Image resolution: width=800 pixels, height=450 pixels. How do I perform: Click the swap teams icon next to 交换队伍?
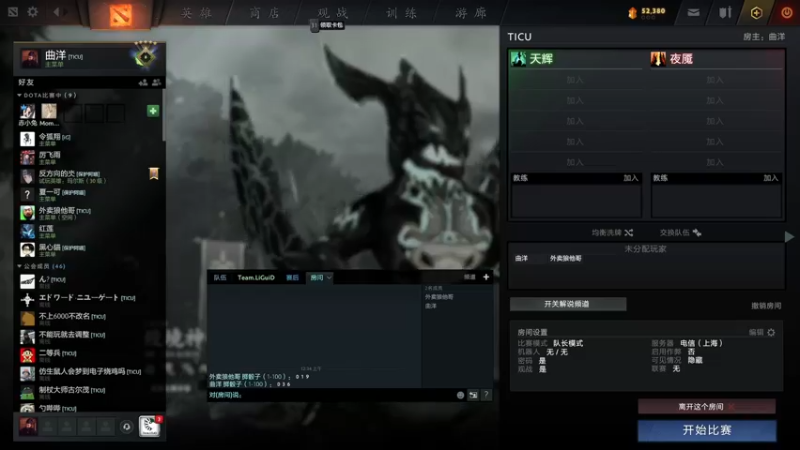[697, 233]
